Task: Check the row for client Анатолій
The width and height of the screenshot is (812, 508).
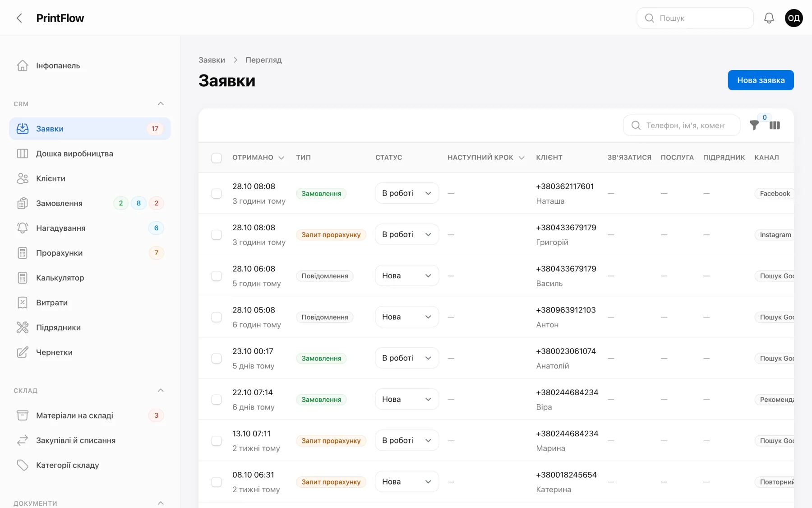Action: (x=217, y=358)
